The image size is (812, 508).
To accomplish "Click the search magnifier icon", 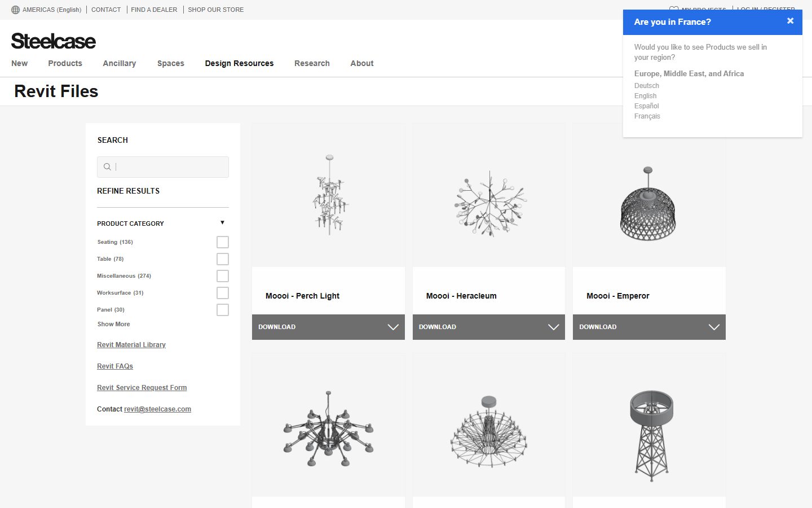I will [107, 167].
